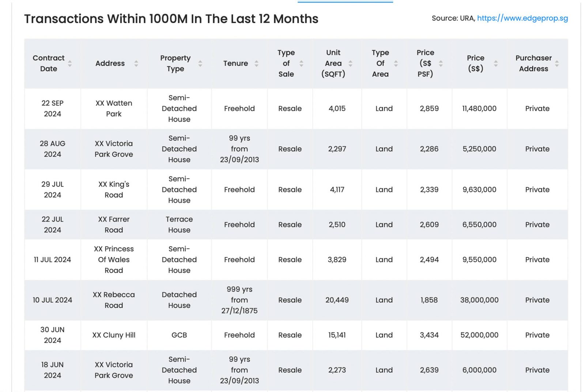Click the XX Cluny Hill address
The width and height of the screenshot is (585, 392).
coord(114,335)
